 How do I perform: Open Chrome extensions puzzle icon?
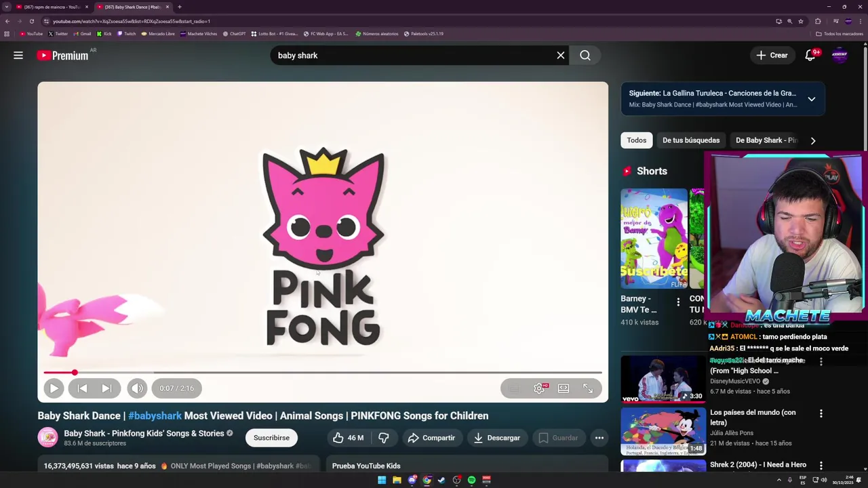(818, 21)
